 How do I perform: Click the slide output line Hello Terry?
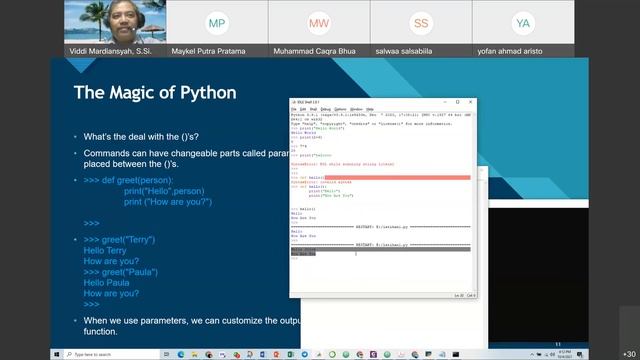(x=105, y=251)
